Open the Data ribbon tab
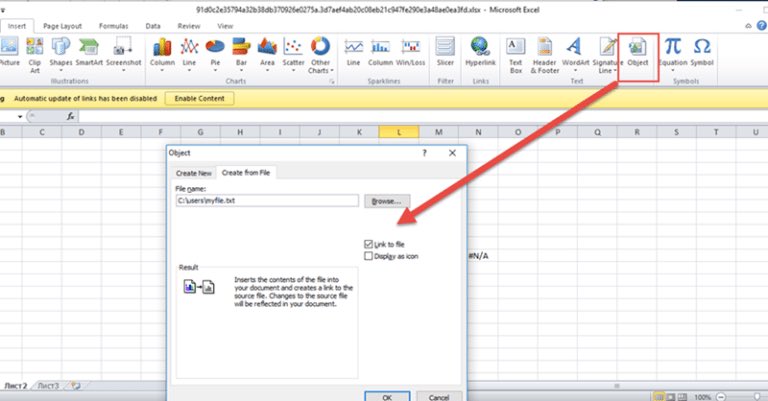The width and height of the screenshot is (768, 401). tap(153, 26)
